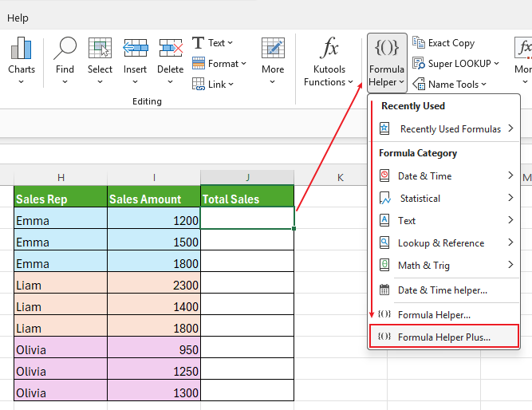Expand the Select dropdown arrow

(x=100, y=82)
